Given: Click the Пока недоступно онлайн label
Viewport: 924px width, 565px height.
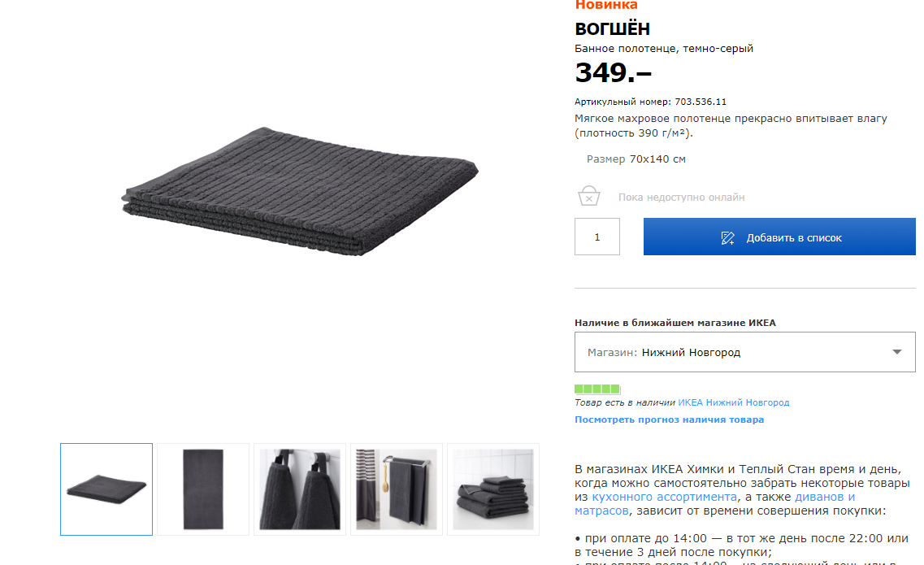Looking at the screenshot, I should coord(681,197).
